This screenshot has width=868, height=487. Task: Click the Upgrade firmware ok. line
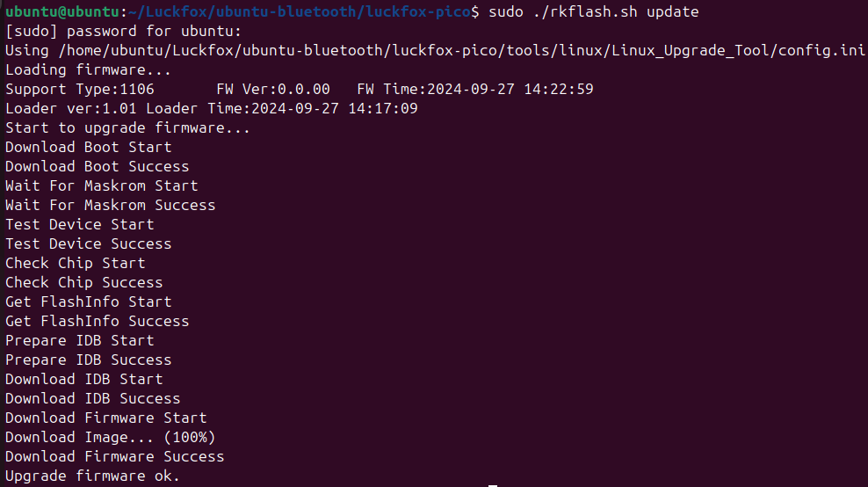click(92, 476)
